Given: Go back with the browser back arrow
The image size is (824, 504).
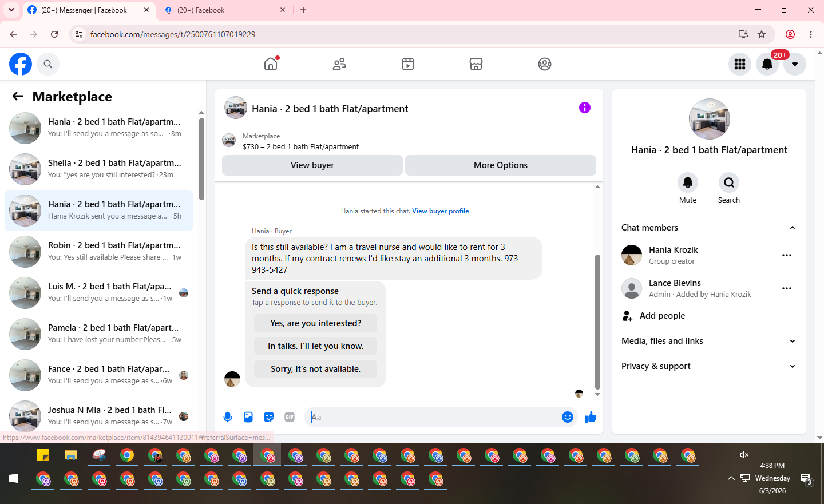Looking at the screenshot, I should point(13,34).
